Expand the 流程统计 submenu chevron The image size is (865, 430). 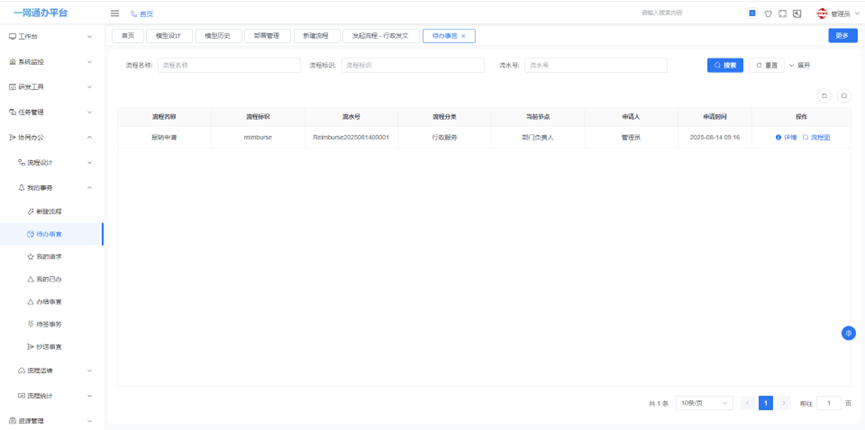(89, 396)
